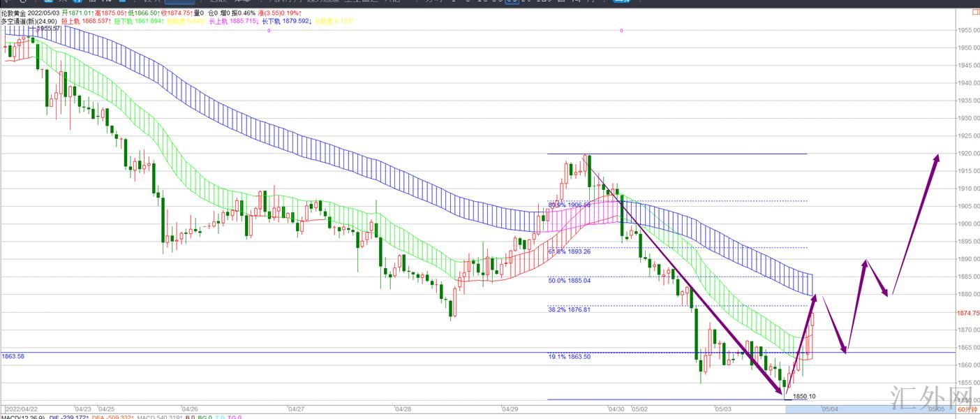Select the 50.0% 1885.04 Fibonacci label

[x=569, y=281]
